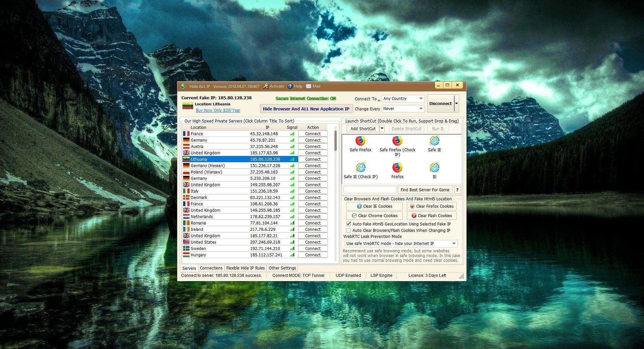The image size is (644, 349).
Task: Expand the Add ShortCut arrow dropdown
Action: tap(382, 129)
